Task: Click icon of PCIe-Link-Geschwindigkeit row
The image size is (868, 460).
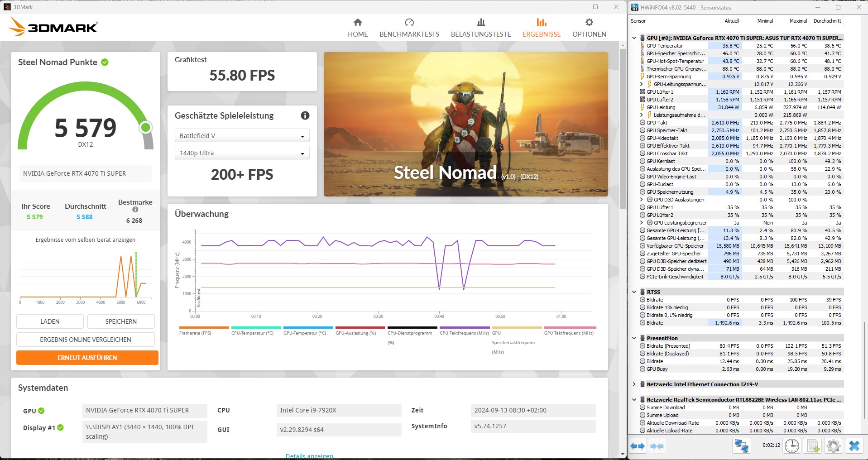Action: point(642,277)
